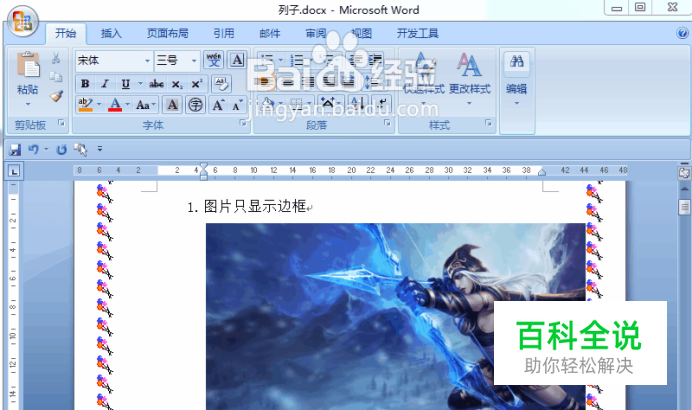Click the first-line indent marker on ruler
This screenshot has height=410, width=692.
click(203, 166)
